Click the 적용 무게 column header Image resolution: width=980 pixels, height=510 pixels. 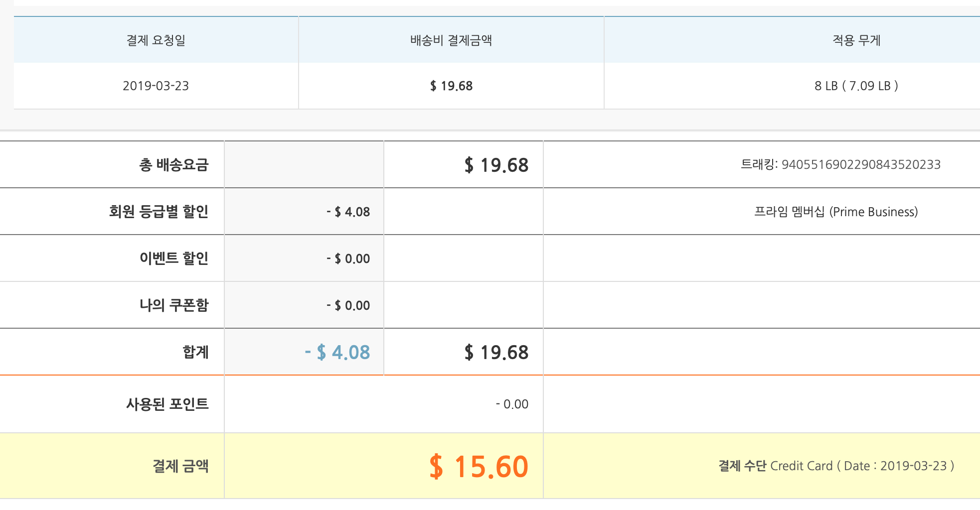pos(856,40)
